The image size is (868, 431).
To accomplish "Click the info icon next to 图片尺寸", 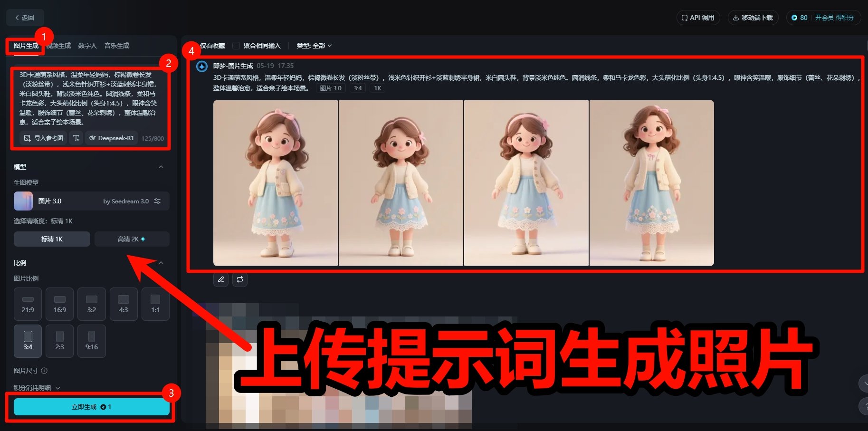I will coord(44,371).
